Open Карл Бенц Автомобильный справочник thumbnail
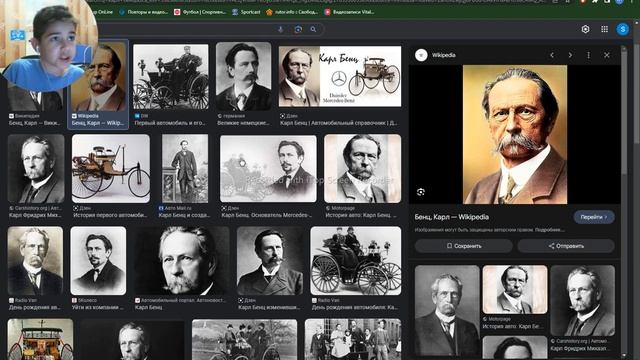Image resolution: width=640 pixels, height=360 pixels. [340, 76]
